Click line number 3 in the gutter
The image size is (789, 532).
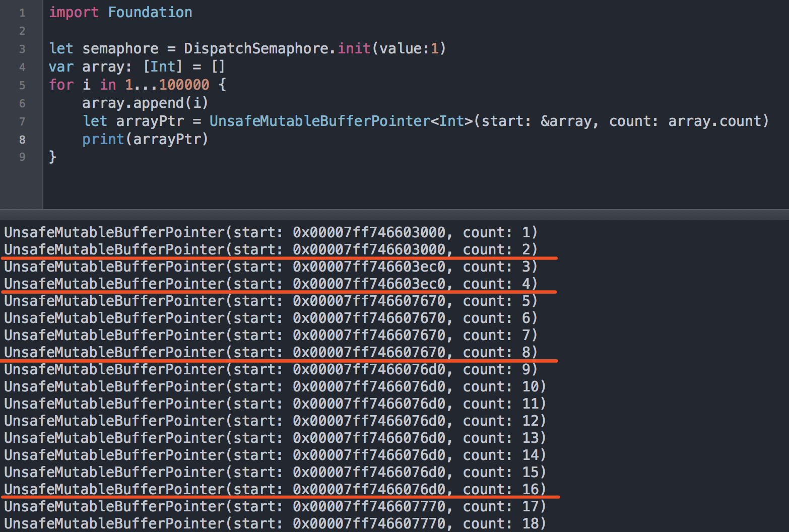22,49
